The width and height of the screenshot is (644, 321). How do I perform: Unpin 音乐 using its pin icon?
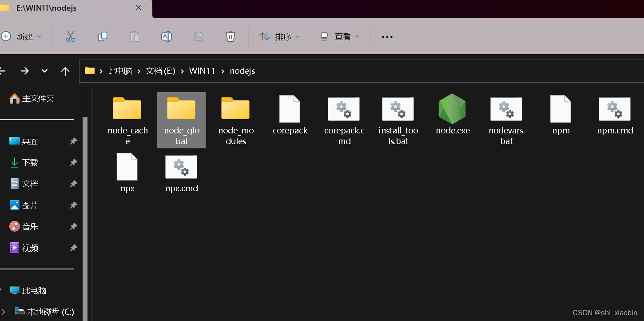[73, 227]
